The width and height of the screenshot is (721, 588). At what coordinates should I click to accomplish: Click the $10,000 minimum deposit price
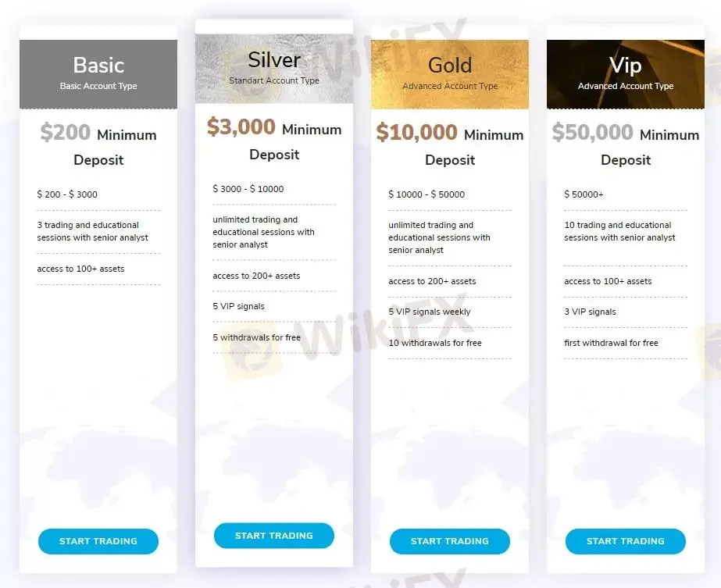click(x=417, y=133)
